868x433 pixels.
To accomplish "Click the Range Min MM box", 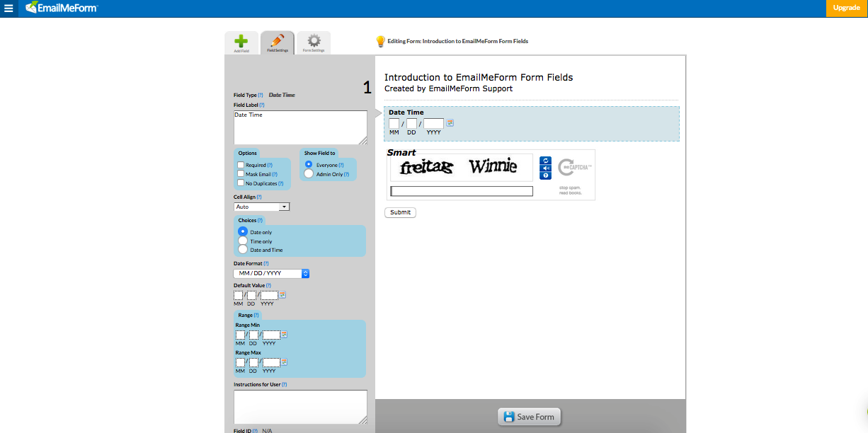I will tap(241, 335).
